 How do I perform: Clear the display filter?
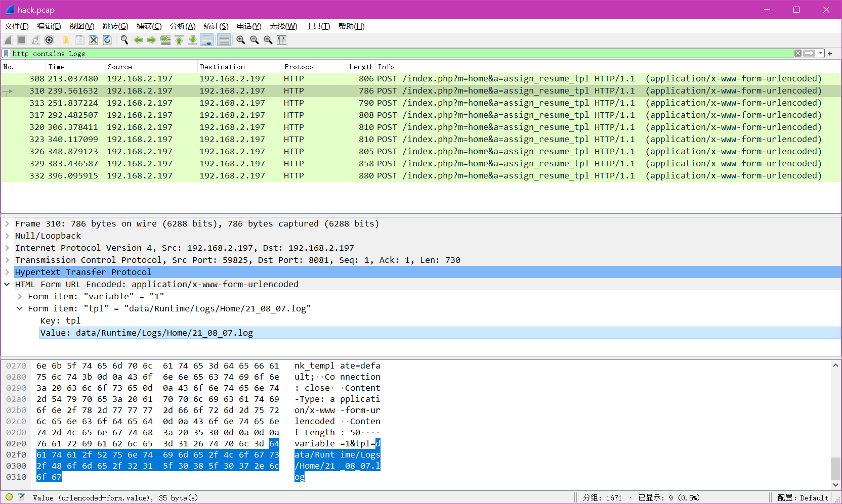[798, 53]
